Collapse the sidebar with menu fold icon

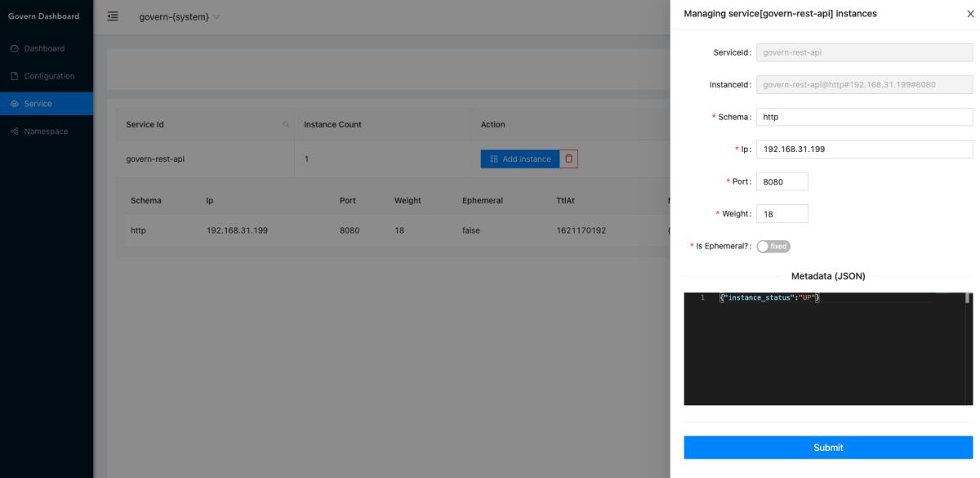113,17
